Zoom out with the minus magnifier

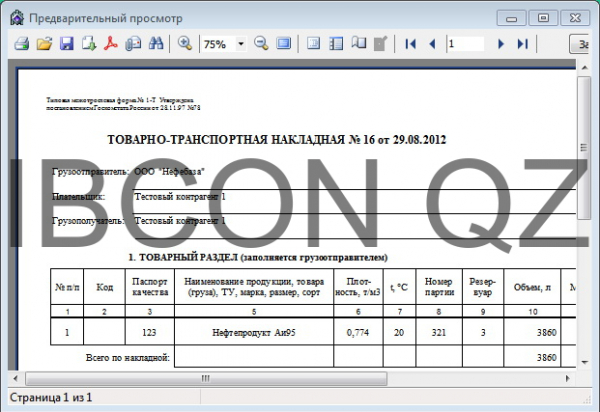click(x=261, y=44)
